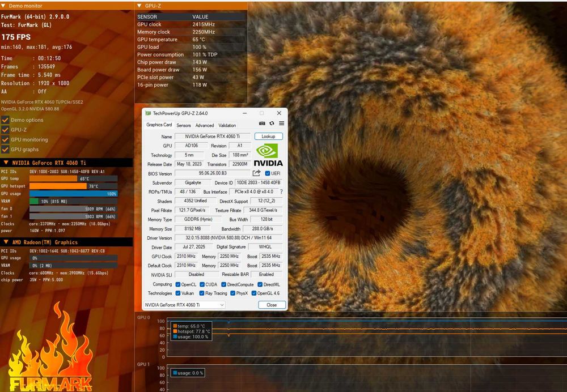Screen dimensions: 567x392
Task: Switch to the Sensors tab
Action: (x=184, y=125)
